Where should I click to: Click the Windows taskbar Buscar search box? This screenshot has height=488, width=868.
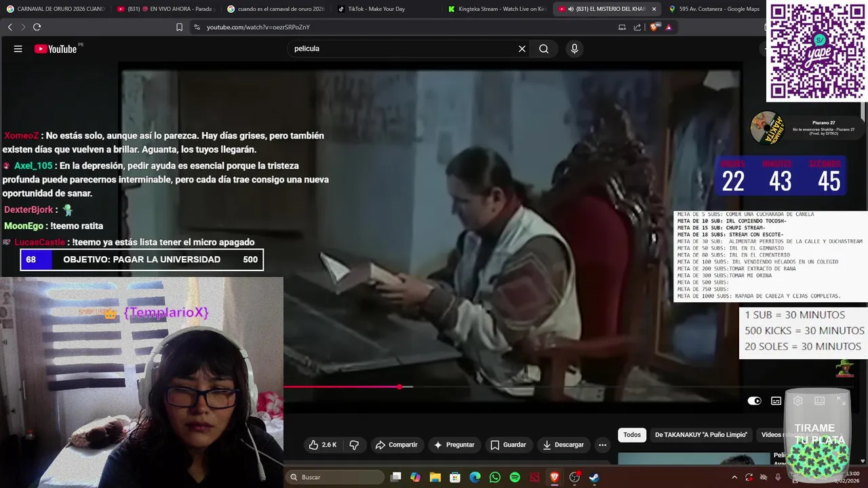point(334,477)
